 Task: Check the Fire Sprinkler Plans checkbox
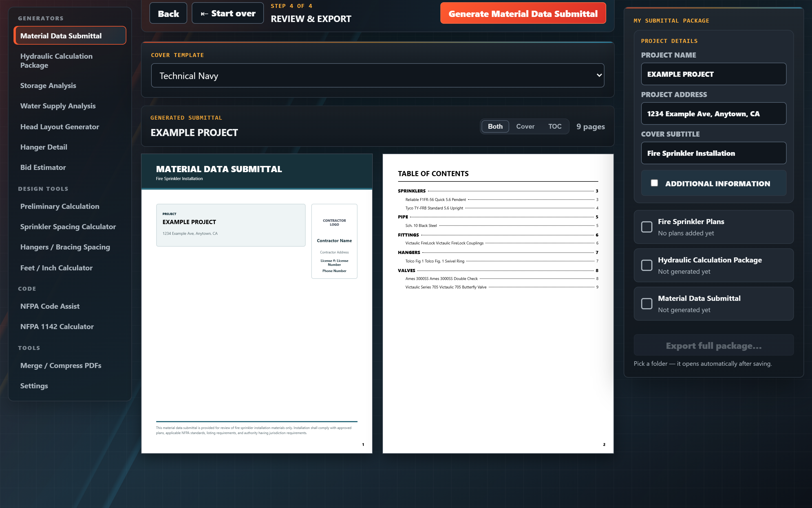click(646, 227)
